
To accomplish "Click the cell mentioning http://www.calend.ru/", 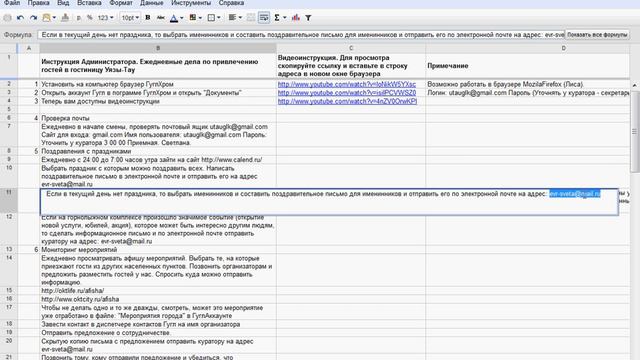I will (158, 160).
